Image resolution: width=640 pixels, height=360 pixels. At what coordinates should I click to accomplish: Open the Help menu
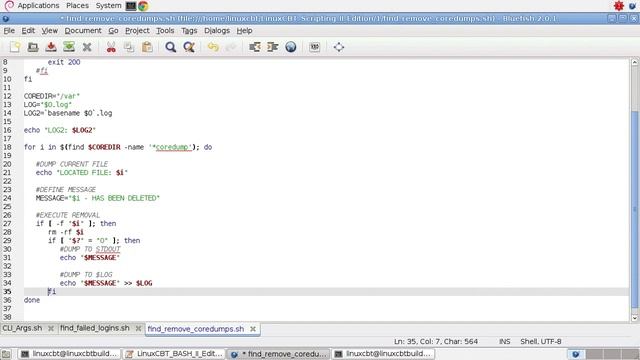pos(244,31)
